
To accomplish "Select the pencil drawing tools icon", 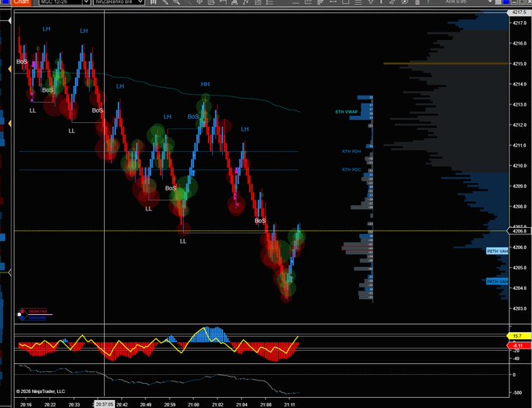I will (x=165, y=2).
